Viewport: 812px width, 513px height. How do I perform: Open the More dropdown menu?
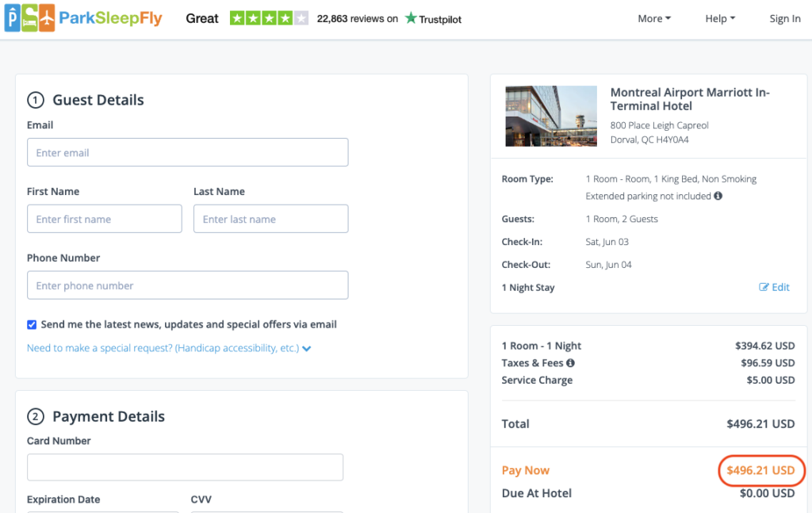point(654,19)
